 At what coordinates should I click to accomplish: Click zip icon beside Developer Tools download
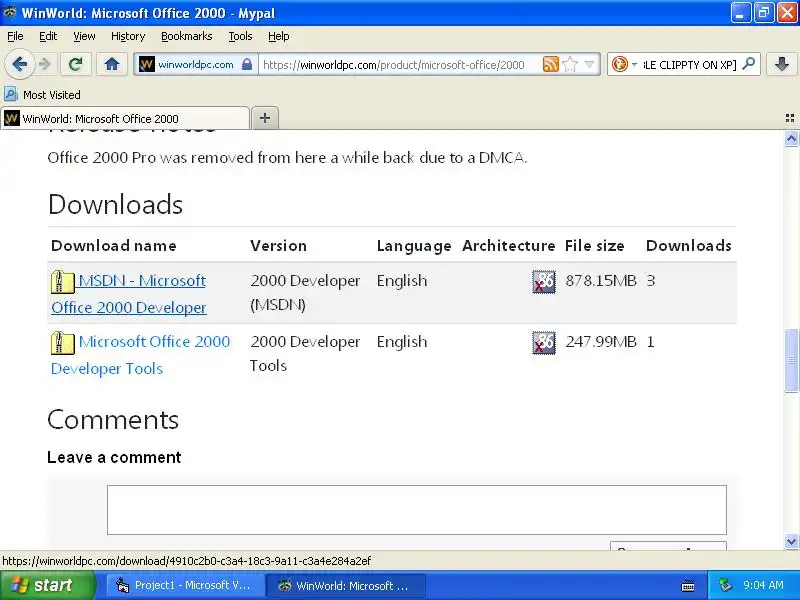(63, 342)
